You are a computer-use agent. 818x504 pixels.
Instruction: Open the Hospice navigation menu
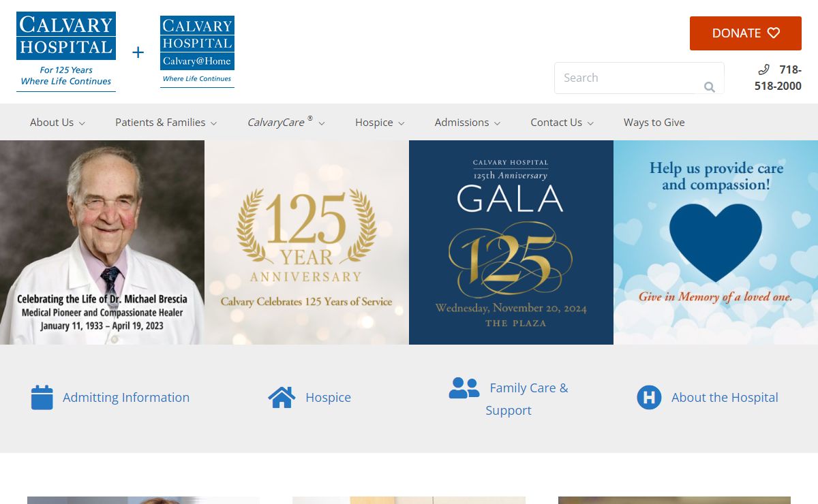374,123
